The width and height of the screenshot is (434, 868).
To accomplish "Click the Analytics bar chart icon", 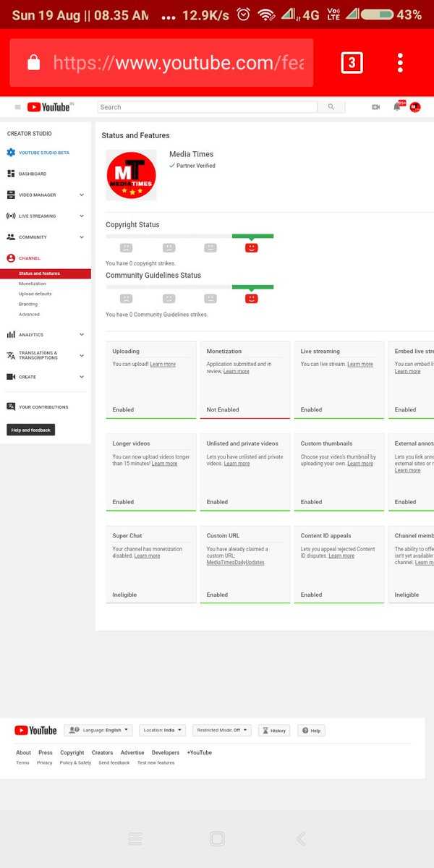I will pos(11,334).
